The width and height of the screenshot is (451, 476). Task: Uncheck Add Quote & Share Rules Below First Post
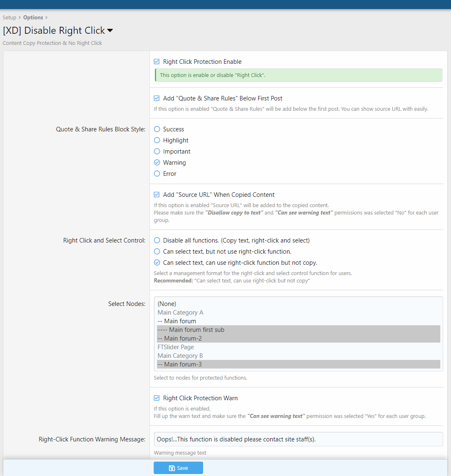pyautogui.click(x=157, y=98)
